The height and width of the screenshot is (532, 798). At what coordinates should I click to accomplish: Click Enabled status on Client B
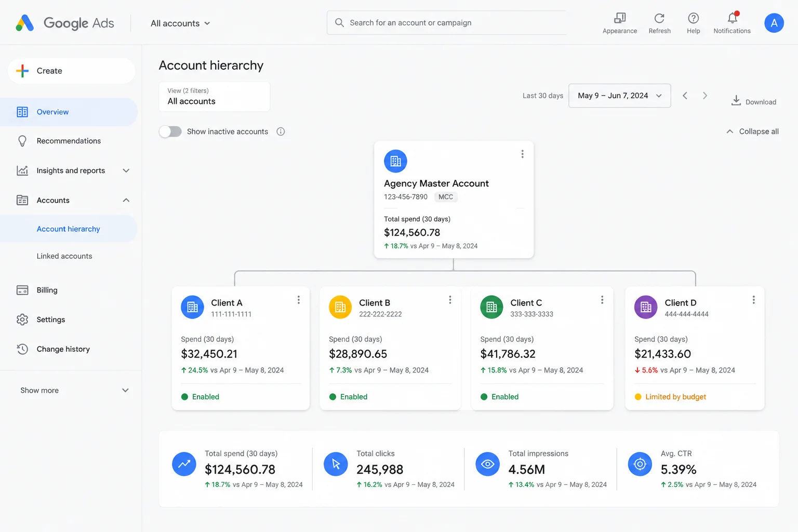(x=348, y=397)
